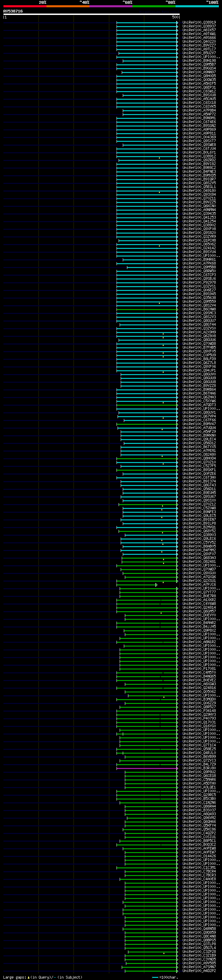This screenshot has height=980, width=222.
Task: Click the red ~20% identity legend segment
Action: coord(25,6)
